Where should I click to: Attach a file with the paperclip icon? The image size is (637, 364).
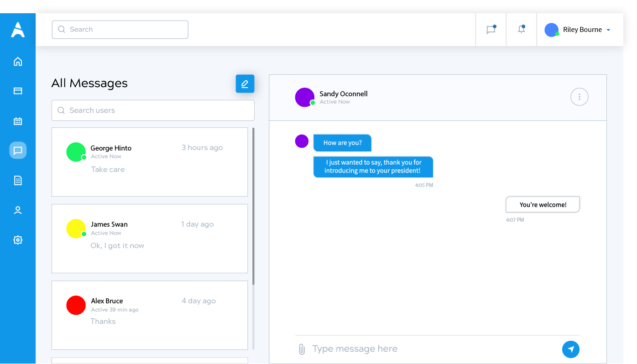[x=302, y=349]
